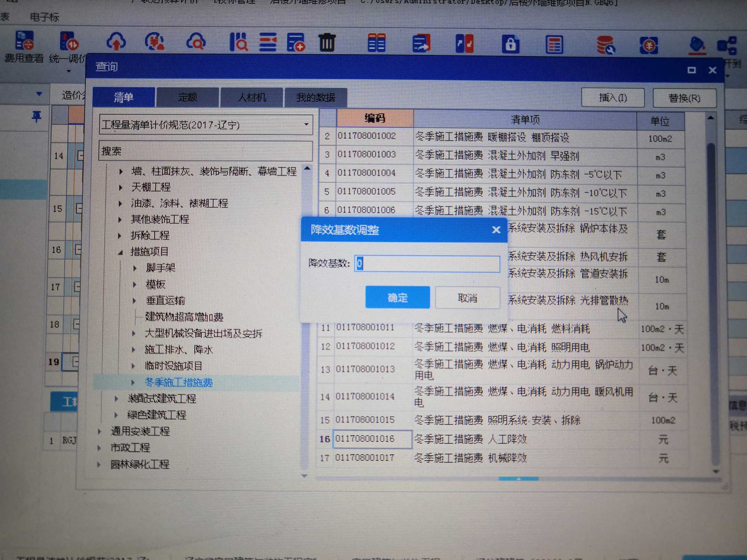Switch to the 定额 tab

(x=187, y=98)
